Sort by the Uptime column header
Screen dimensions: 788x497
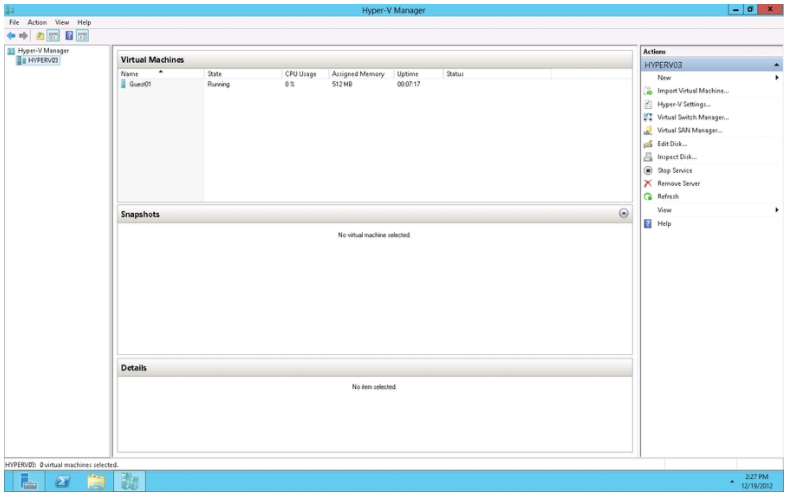(x=418, y=74)
